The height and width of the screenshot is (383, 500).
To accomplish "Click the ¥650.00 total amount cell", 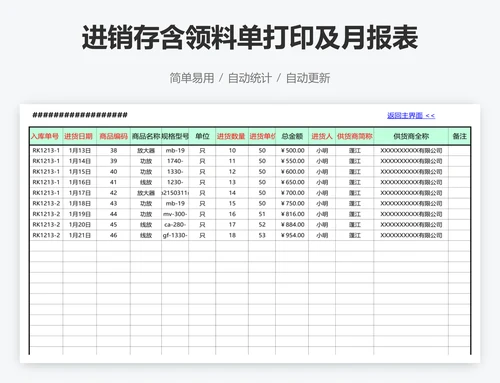I will tap(292, 182).
